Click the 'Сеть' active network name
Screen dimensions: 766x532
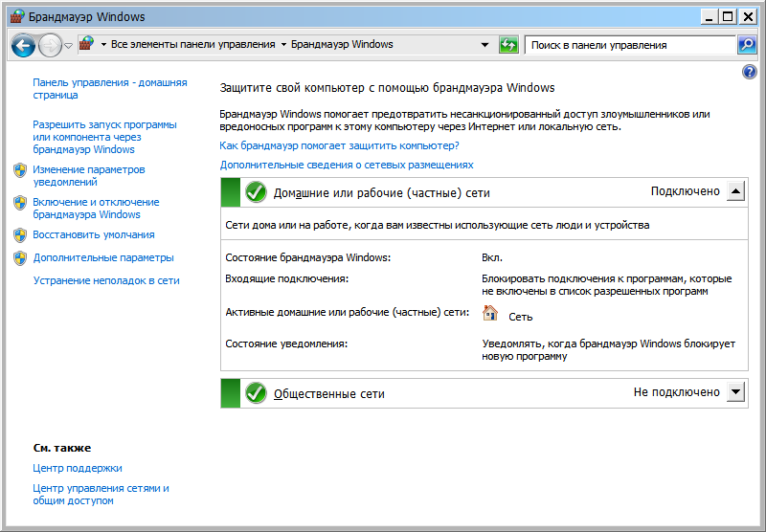pos(520,317)
